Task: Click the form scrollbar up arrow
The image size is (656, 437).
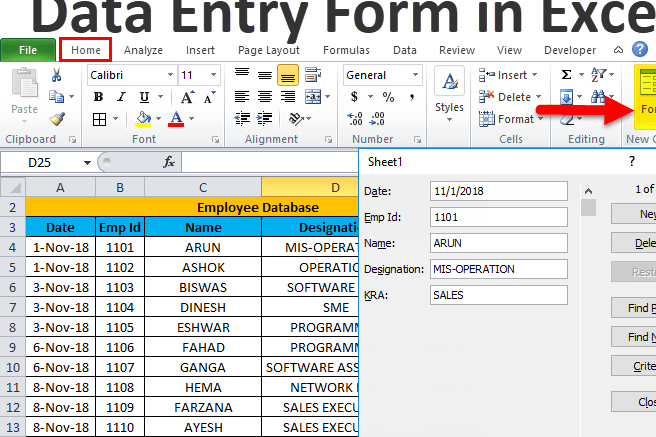Action: pyautogui.click(x=588, y=192)
